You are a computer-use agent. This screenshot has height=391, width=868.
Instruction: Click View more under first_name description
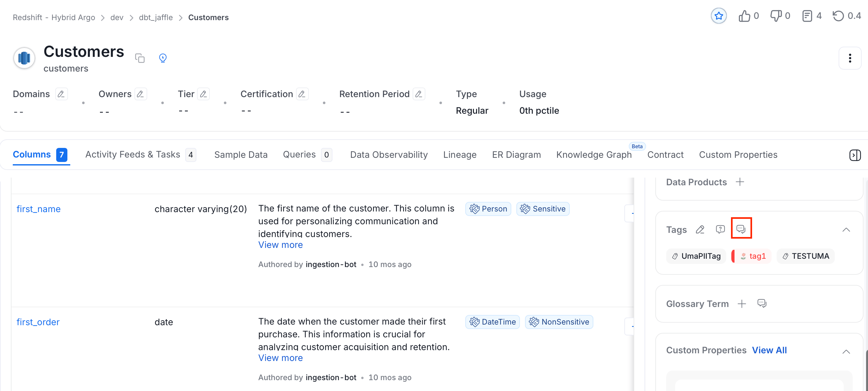coord(280,245)
